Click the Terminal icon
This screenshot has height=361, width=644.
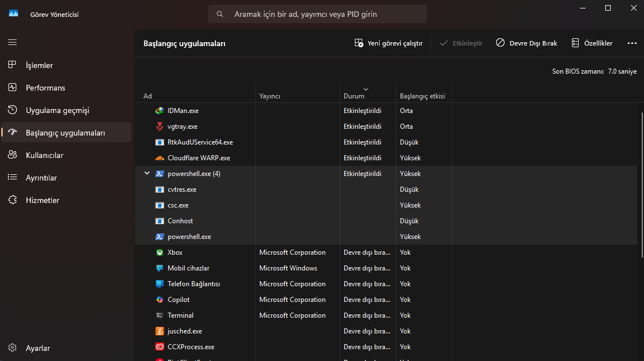160,315
